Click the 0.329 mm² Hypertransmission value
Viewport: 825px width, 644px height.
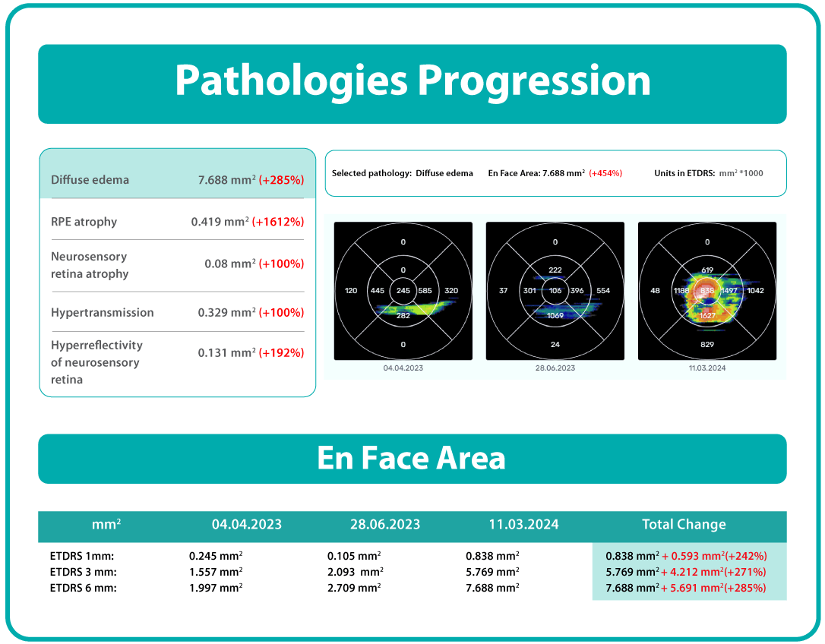pos(227,313)
